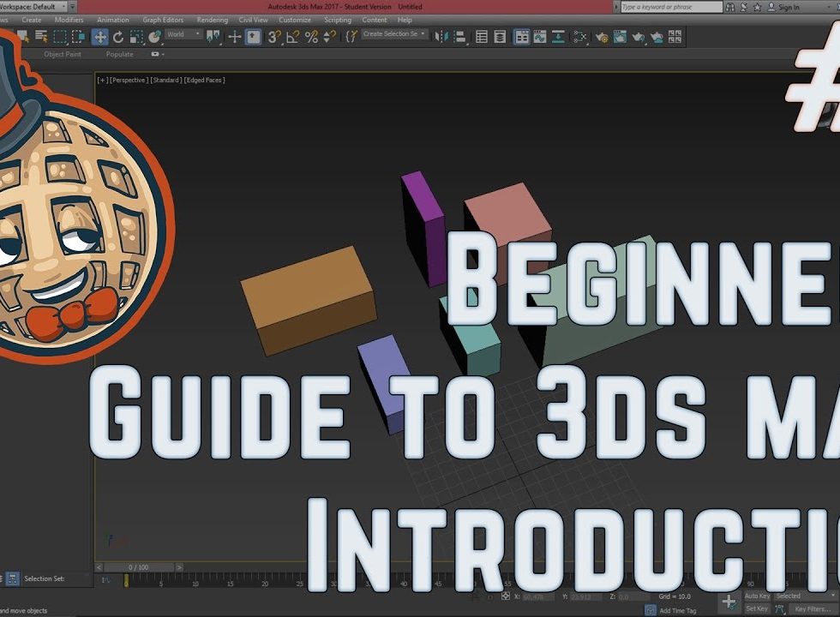Screen dimensions: 840x617
Task: Open Render Setup teapot icon
Action: pyautogui.click(x=602, y=37)
